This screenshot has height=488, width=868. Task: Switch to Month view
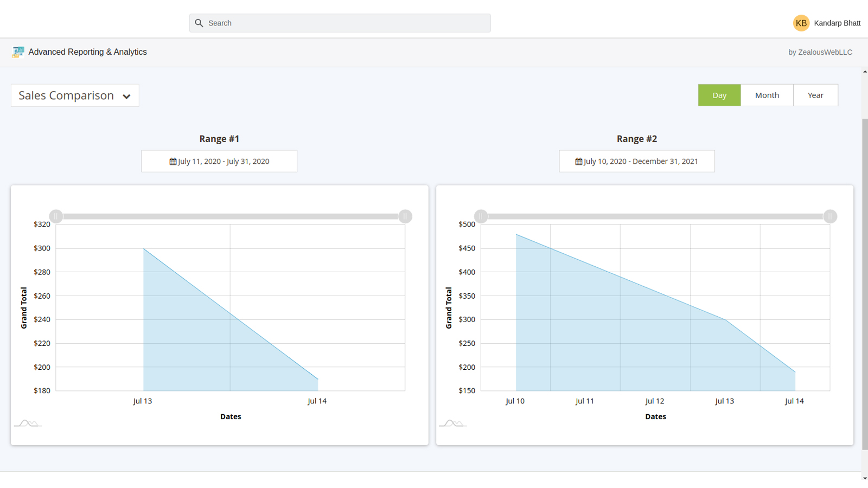coord(767,95)
